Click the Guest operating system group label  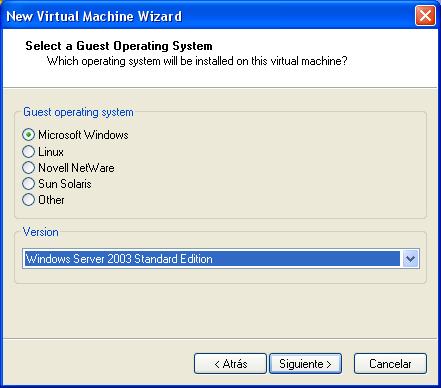[x=78, y=112]
